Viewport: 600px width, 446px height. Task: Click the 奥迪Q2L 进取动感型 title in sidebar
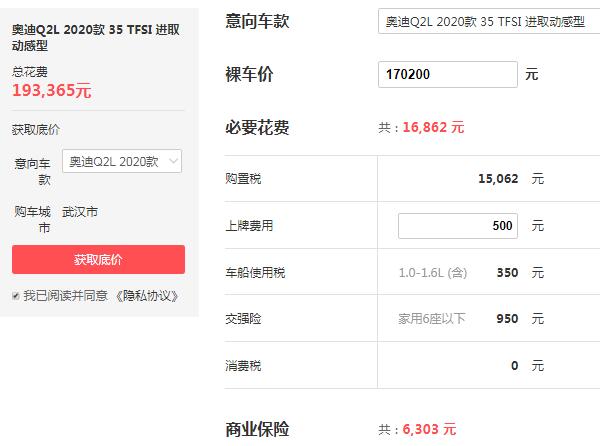click(96, 39)
